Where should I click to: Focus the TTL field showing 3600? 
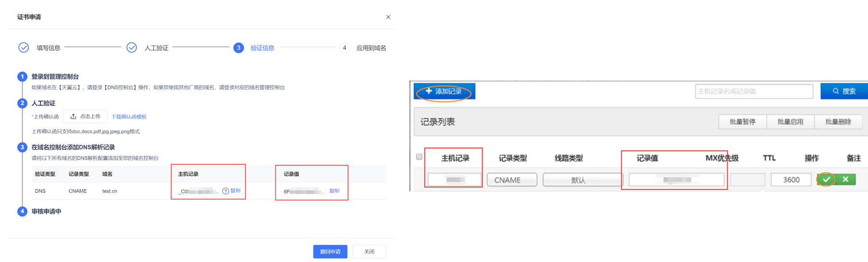pos(791,180)
